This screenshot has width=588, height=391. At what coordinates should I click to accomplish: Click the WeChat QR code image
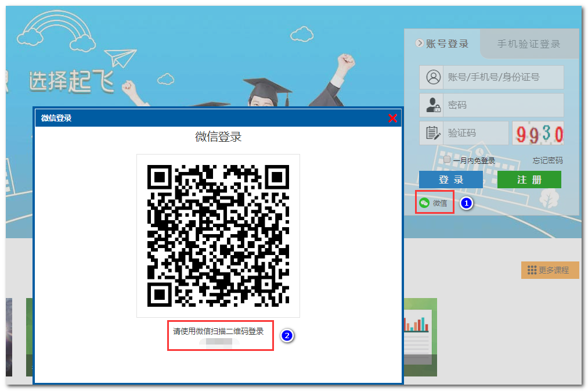(x=218, y=236)
